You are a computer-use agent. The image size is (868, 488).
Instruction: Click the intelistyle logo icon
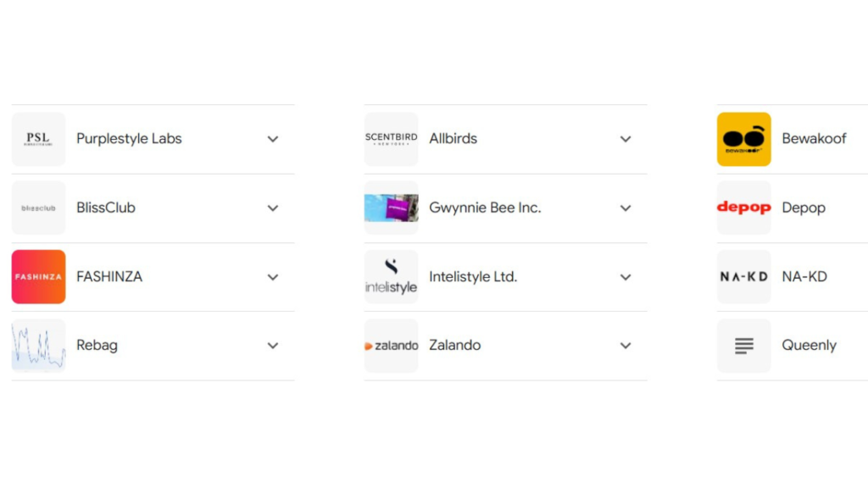[x=391, y=277]
